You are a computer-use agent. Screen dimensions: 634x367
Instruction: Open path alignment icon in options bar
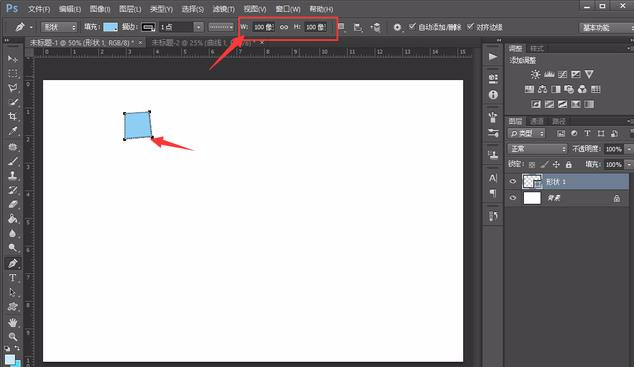358,27
